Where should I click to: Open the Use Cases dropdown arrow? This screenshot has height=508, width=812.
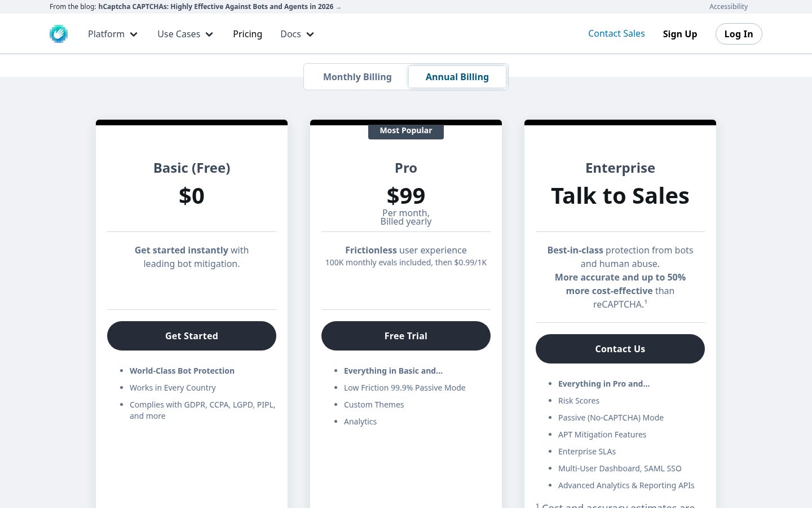click(x=209, y=34)
